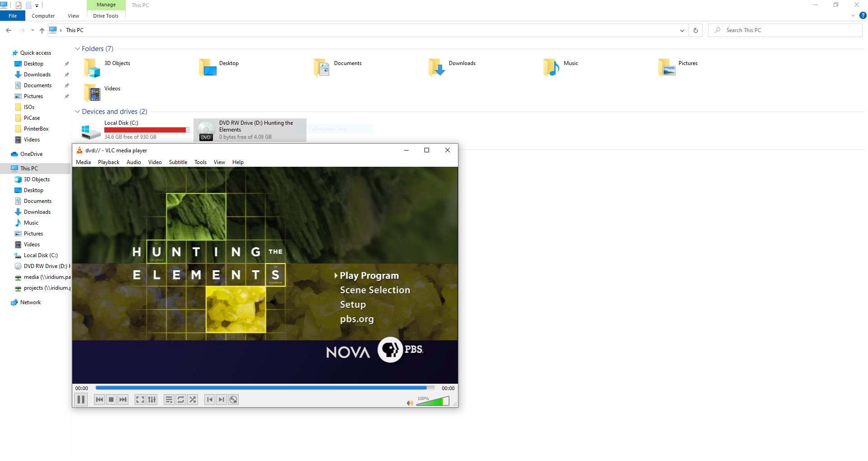Open Drive Tools ribbon tab
Image resolution: width=868 pixels, height=461 pixels.
(x=106, y=16)
